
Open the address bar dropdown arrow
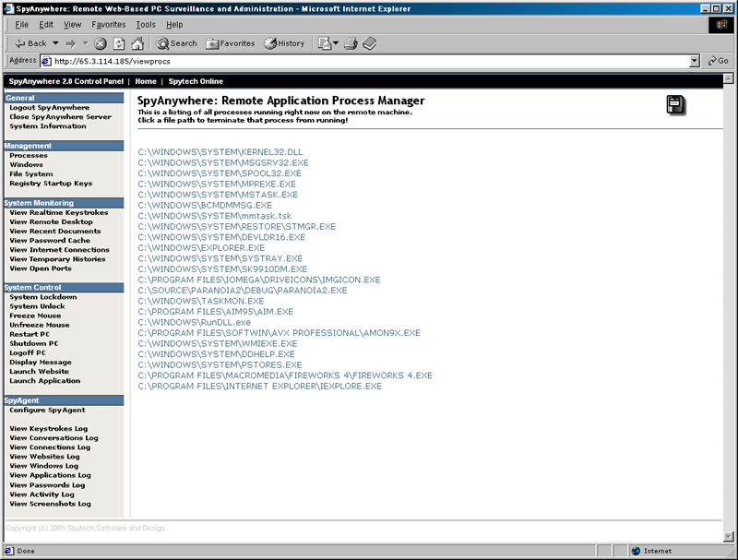[695, 61]
